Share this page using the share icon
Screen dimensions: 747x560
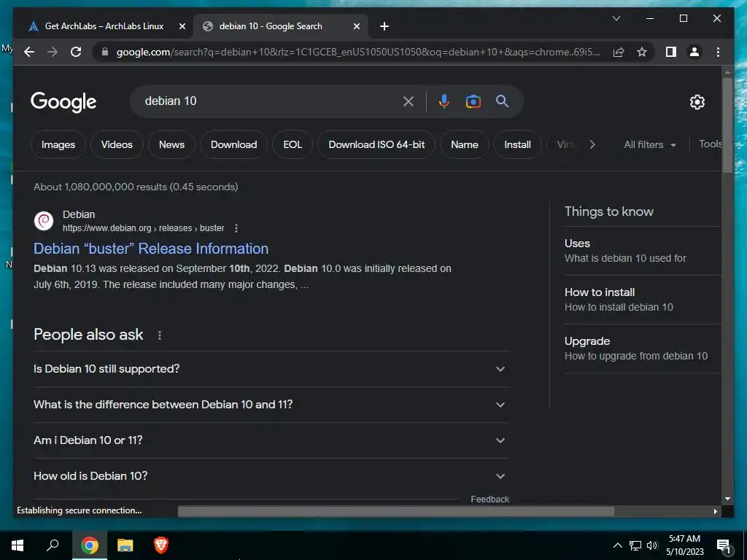click(619, 52)
